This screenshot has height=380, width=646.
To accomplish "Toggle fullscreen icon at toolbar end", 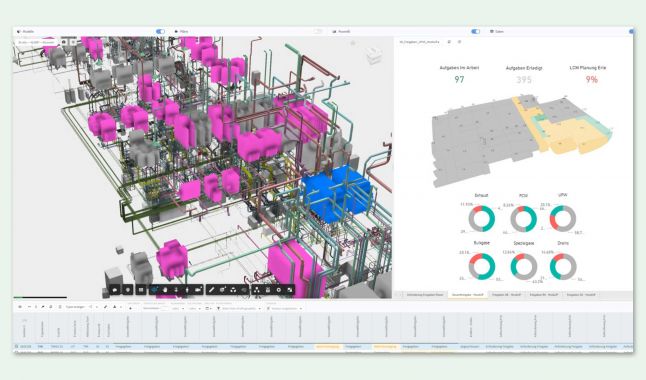I will click(x=290, y=290).
